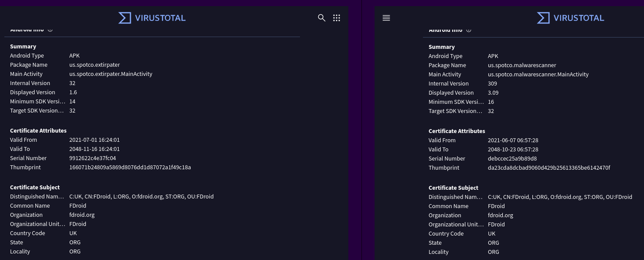Select us.spotco.extirpater.MainActivity value
The image size is (644, 260).
111,74
